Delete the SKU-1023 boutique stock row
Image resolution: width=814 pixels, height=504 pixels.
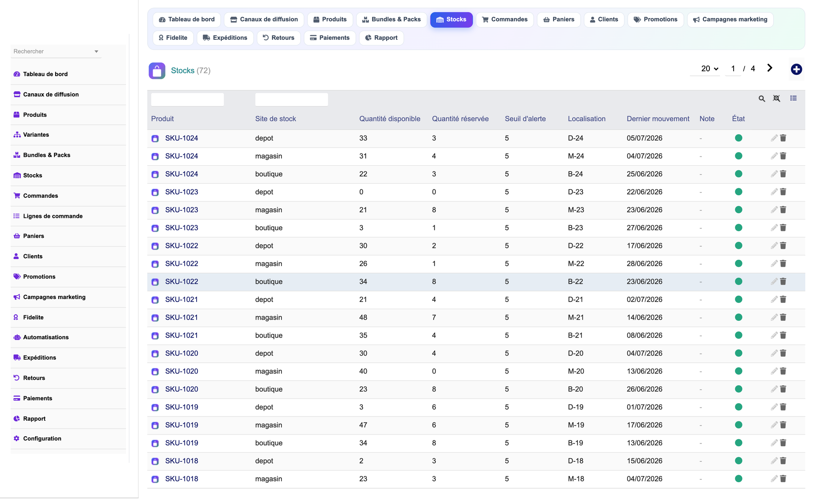coord(783,228)
